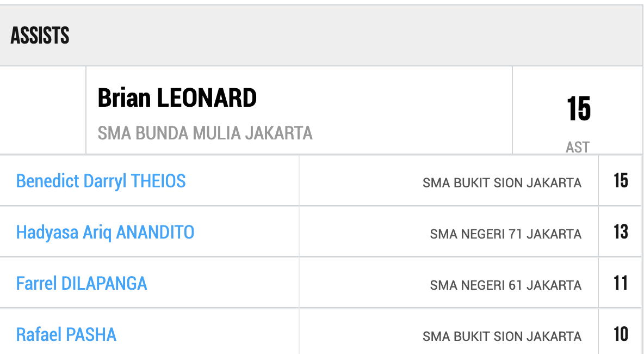Open Rafael PASHA player profile
The height and width of the screenshot is (354, 644).
(66, 335)
